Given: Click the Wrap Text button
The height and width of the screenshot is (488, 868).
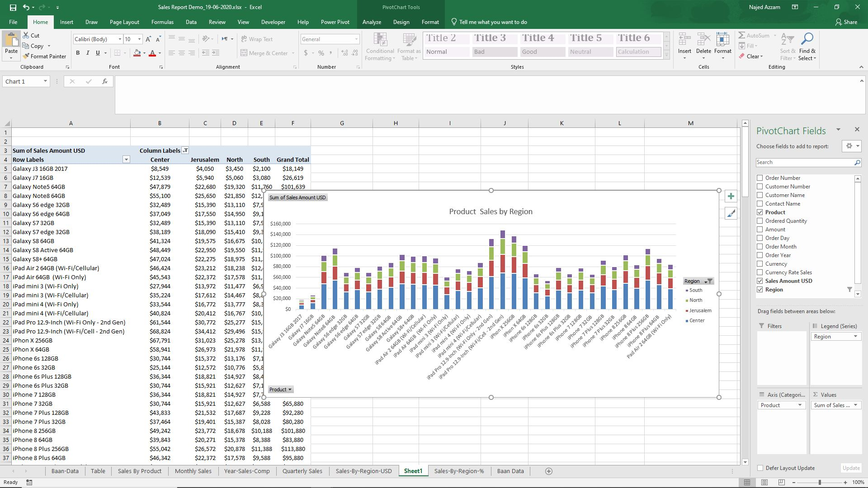Looking at the screenshot, I should (257, 39).
